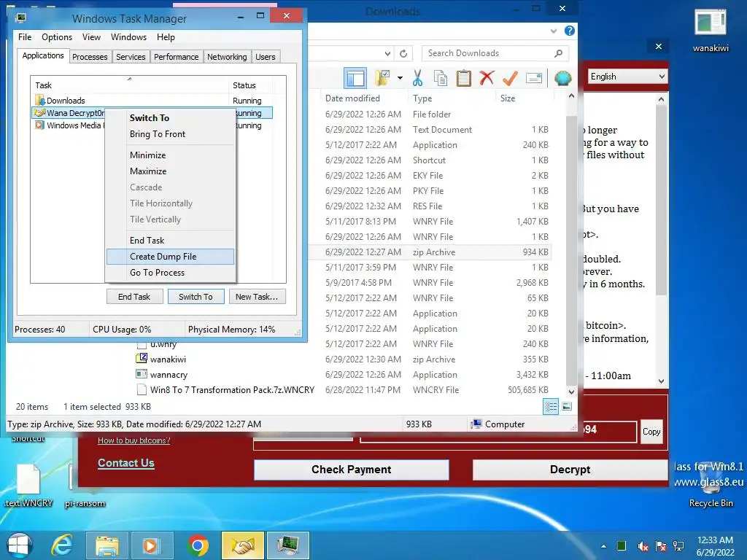
Task: Activate the Task Manager taskbar icon
Action: pos(287,545)
